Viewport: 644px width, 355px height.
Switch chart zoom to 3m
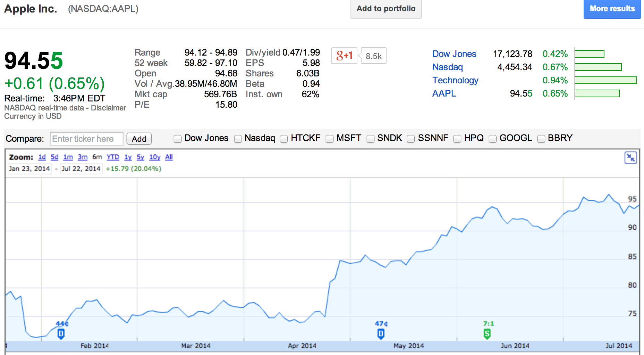pyautogui.click(x=83, y=157)
